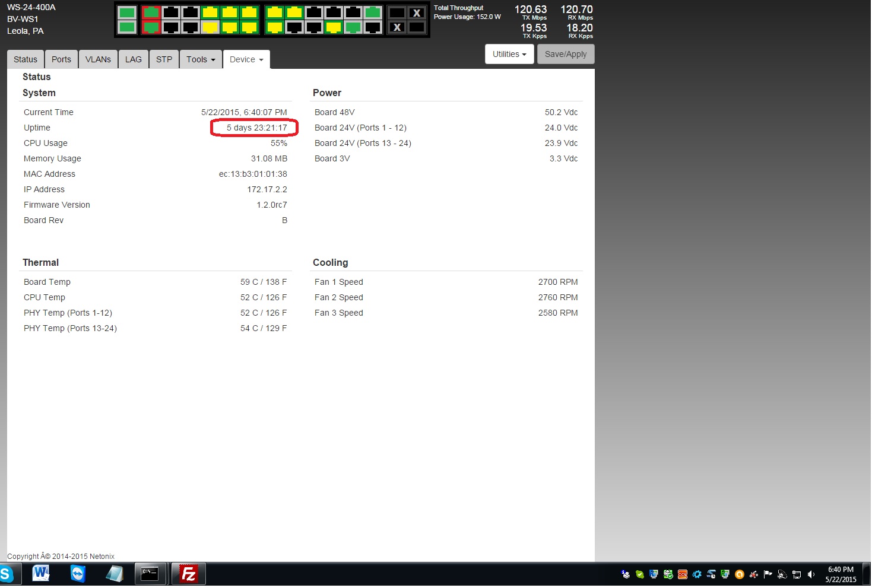Click the taskbar clock showing 6:40 PM
This screenshot has height=588, width=872.
tap(841, 574)
